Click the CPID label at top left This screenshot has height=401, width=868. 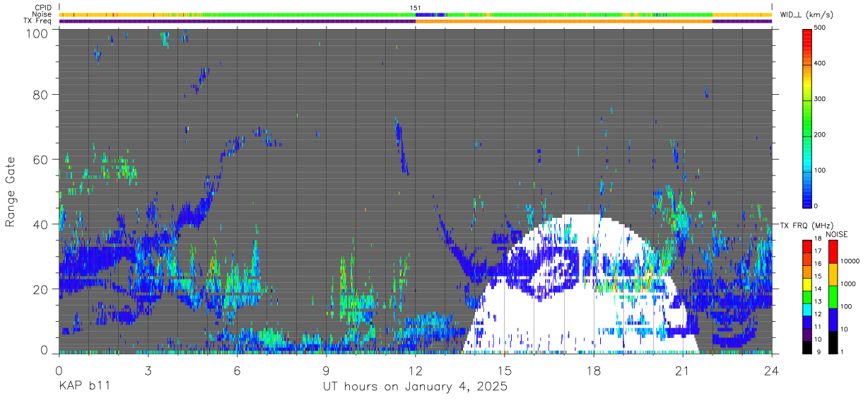point(42,8)
